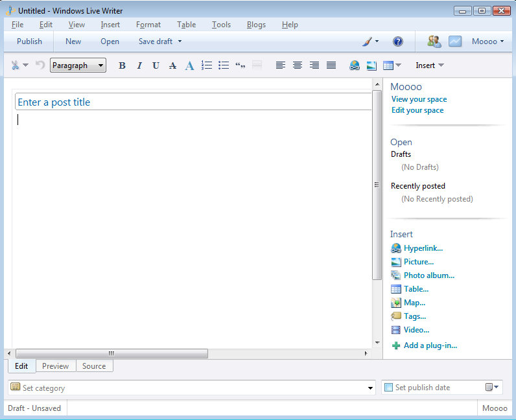The height and width of the screenshot is (420, 516).
Task: Apply block quote formatting
Action: [x=240, y=65]
